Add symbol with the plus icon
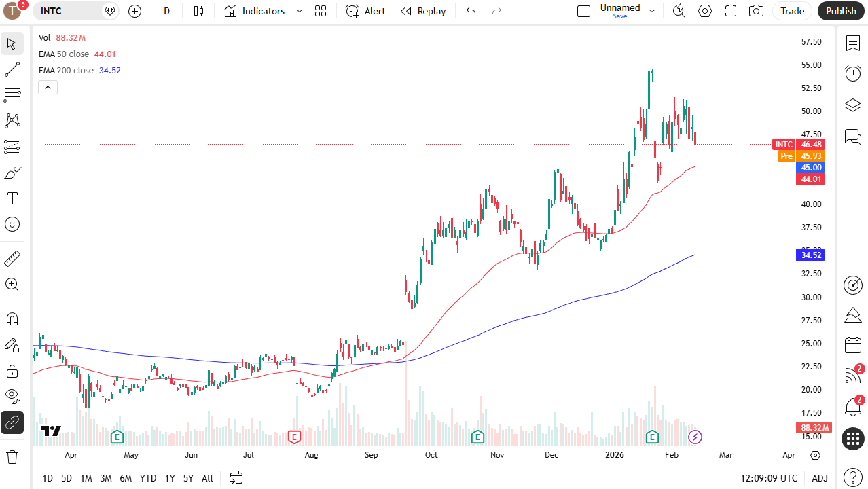The image size is (868, 489). click(x=134, y=11)
